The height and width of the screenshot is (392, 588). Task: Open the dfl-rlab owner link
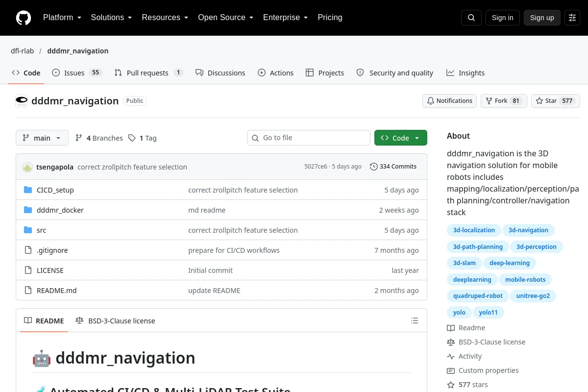pyautogui.click(x=23, y=51)
